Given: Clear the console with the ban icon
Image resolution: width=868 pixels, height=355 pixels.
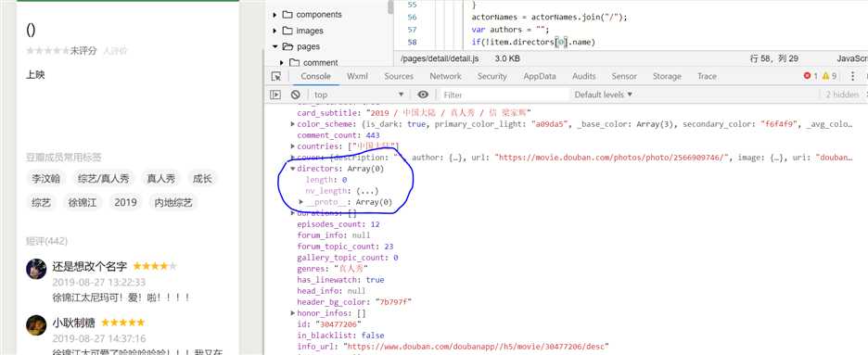Looking at the screenshot, I should coord(296,95).
